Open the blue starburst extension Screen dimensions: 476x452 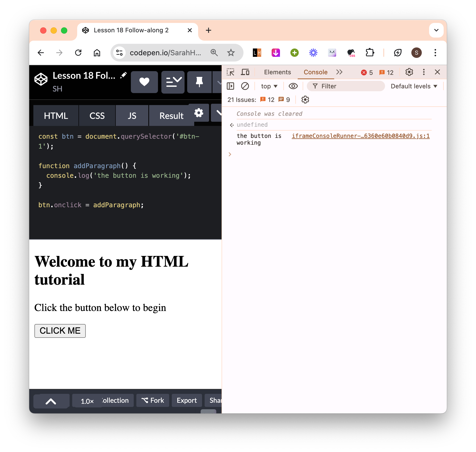click(x=313, y=53)
